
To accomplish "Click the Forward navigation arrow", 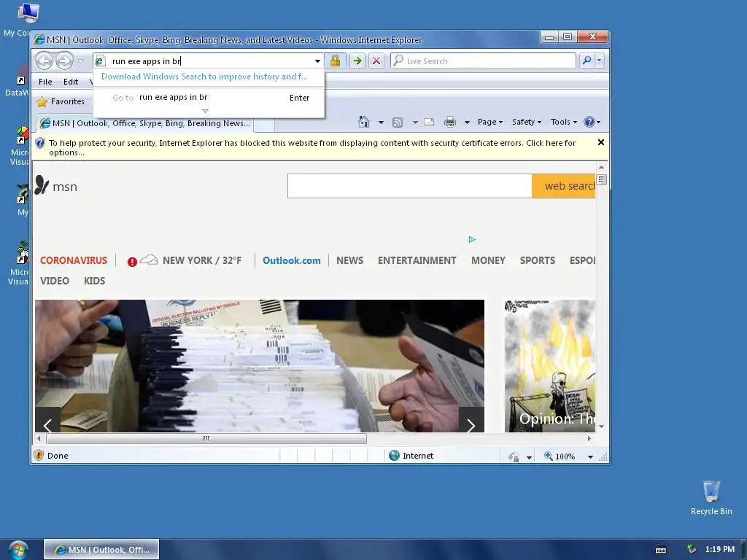I will [64, 61].
